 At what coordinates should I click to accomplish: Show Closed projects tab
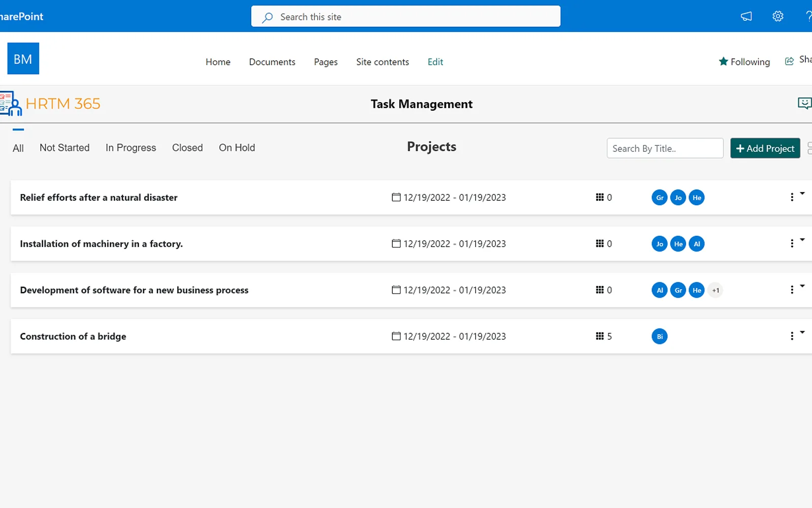[x=187, y=148]
